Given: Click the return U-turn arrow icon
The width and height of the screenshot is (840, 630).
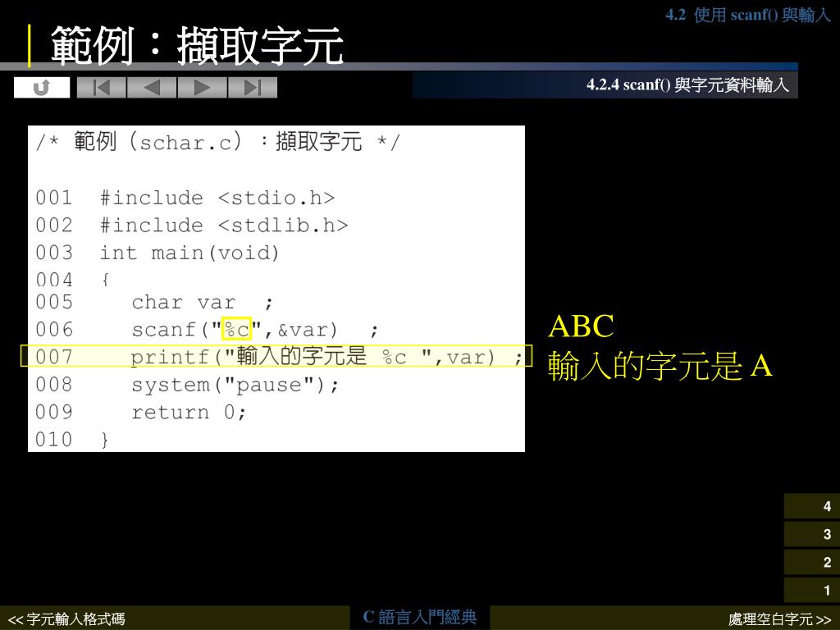Looking at the screenshot, I should click(42, 87).
